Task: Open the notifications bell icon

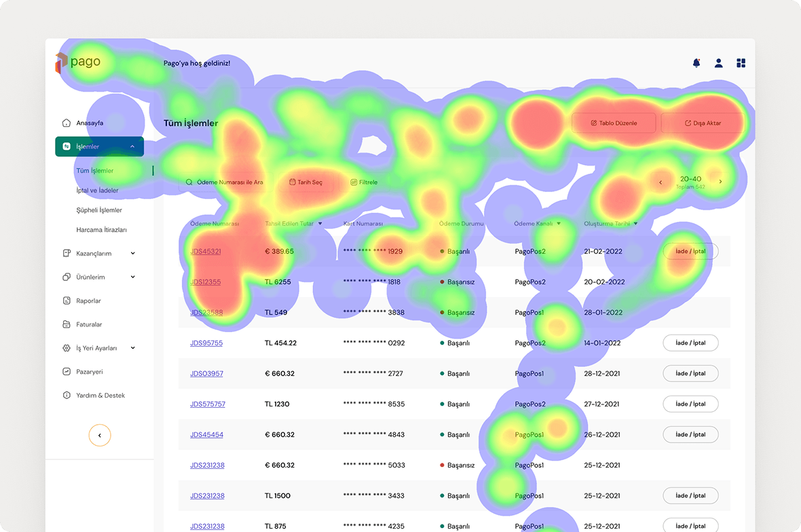Action: [696, 62]
